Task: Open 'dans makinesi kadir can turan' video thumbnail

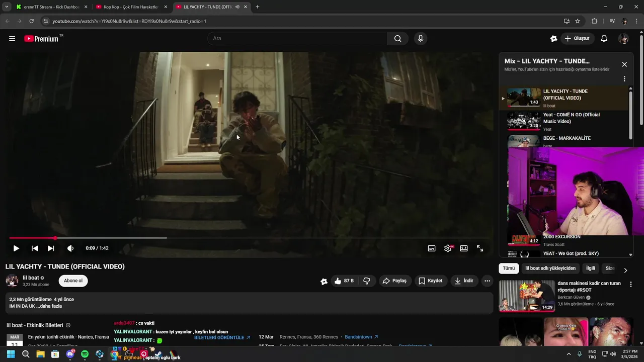Action: tap(527, 296)
